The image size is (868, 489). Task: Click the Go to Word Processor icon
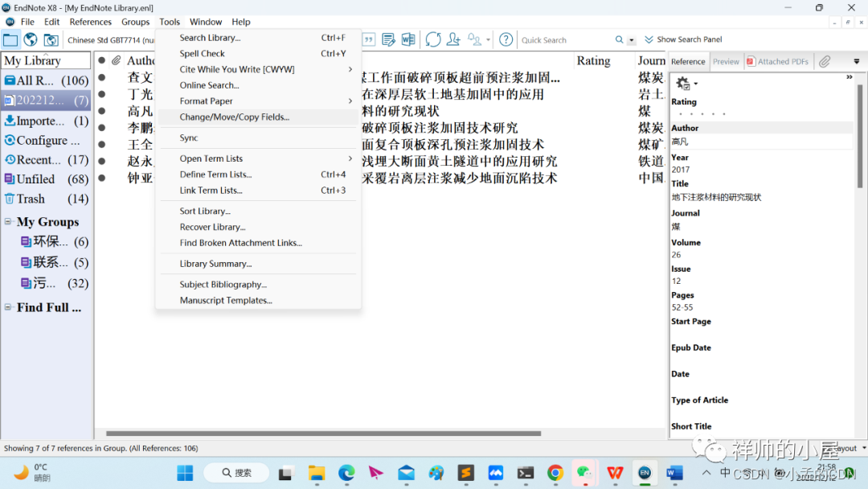[408, 40]
